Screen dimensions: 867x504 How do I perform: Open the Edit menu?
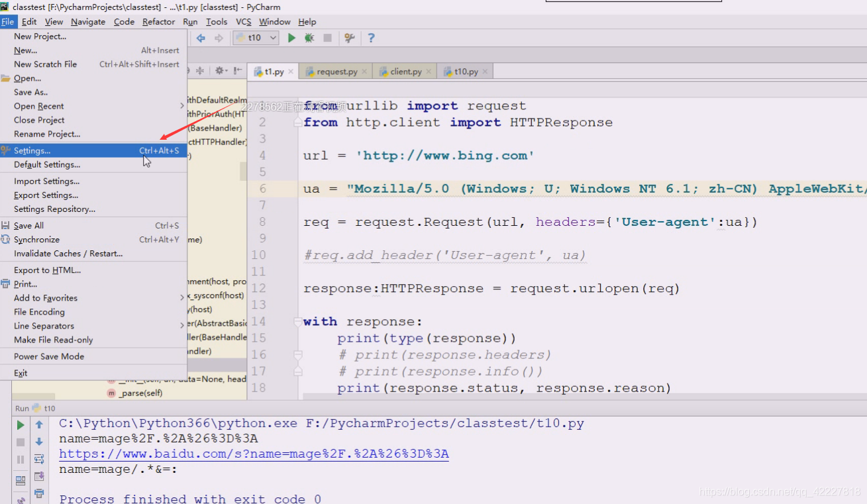tap(29, 22)
